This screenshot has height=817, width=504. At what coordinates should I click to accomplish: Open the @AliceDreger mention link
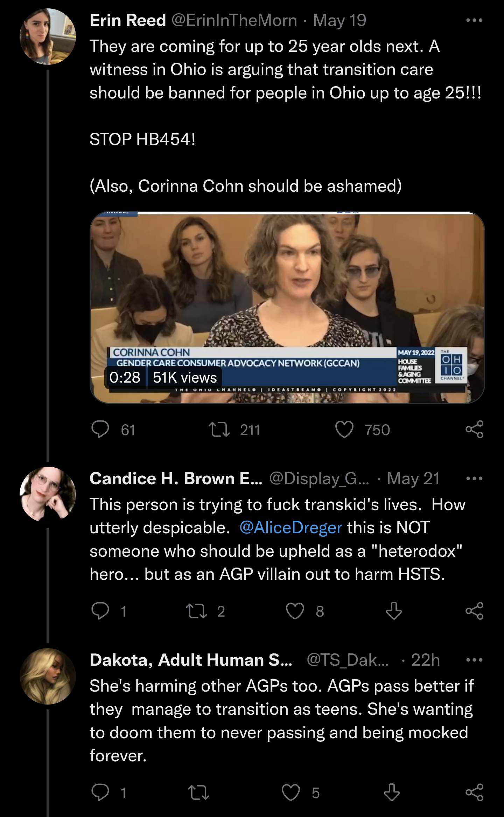click(290, 528)
